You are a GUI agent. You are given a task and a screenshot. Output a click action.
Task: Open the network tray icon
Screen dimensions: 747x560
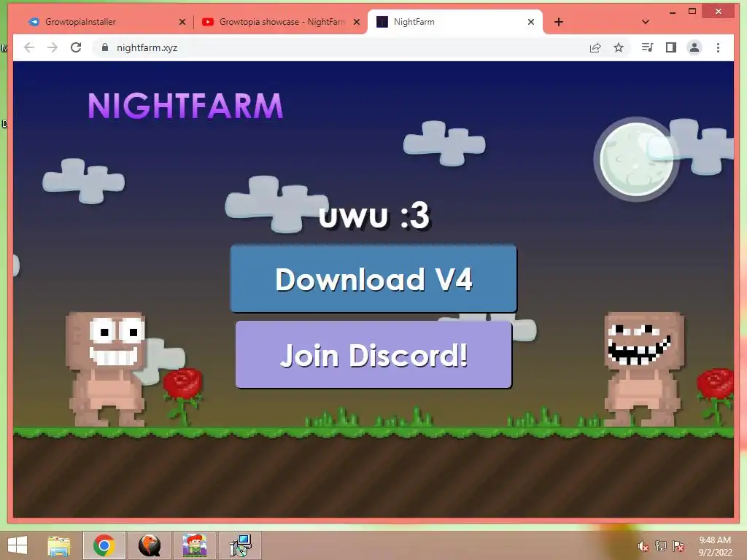[661, 546]
